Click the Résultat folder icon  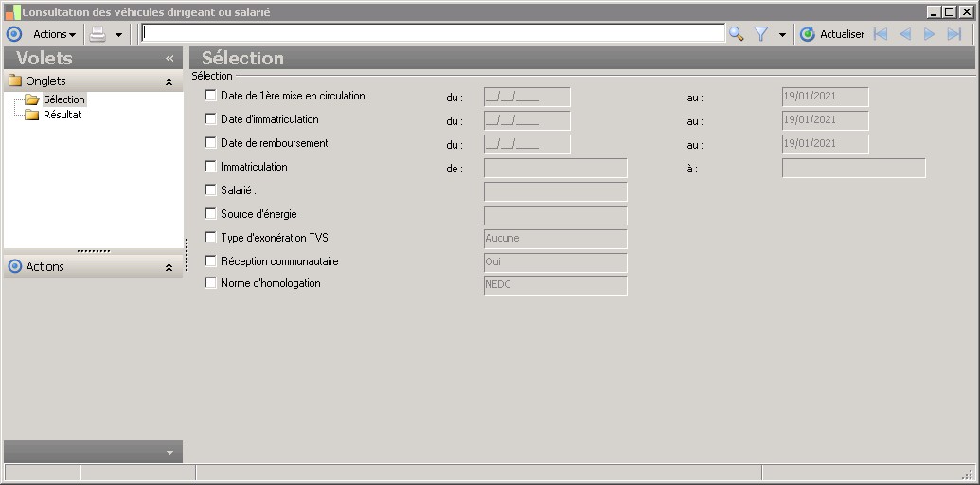coord(31,115)
